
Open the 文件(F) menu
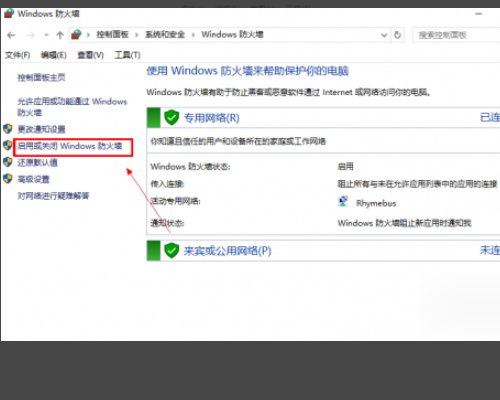[17, 55]
